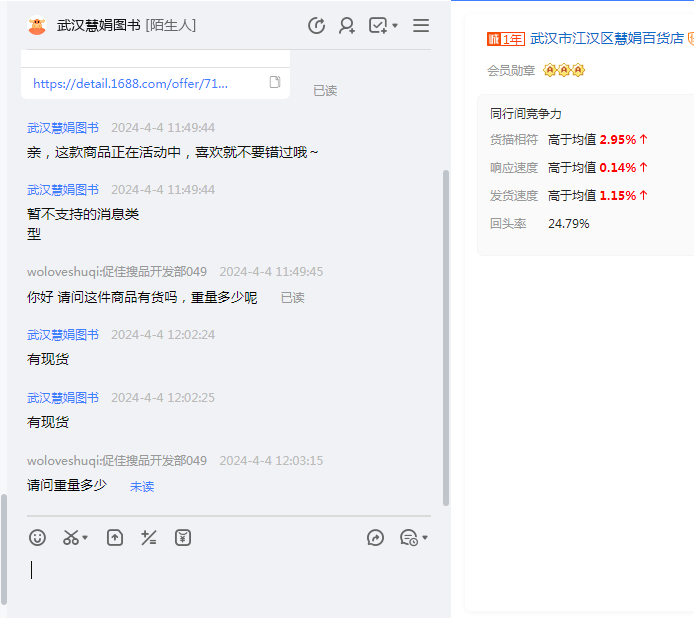Expand the quick reply dropdown arrow
This screenshot has height=618, width=694.
pyautogui.click(x=425, y=538)
